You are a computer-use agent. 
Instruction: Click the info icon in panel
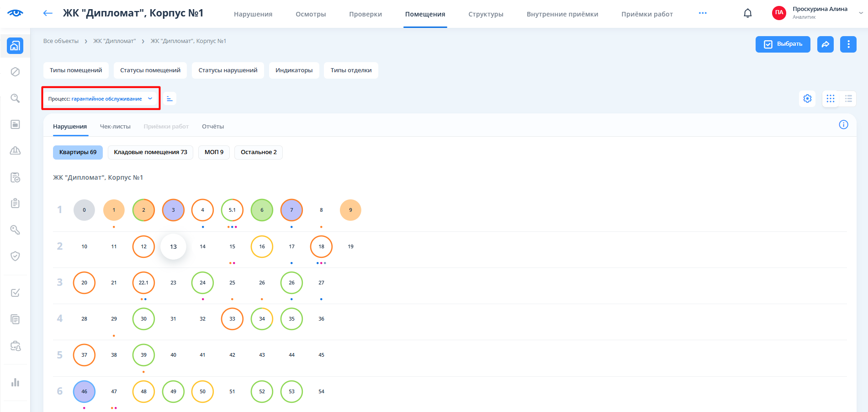[x=843, y=125]
